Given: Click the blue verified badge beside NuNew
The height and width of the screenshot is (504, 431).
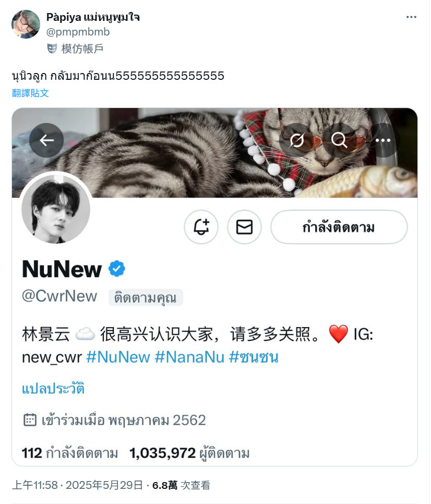Looking at the screenshot, I should (x=117, y=269).
